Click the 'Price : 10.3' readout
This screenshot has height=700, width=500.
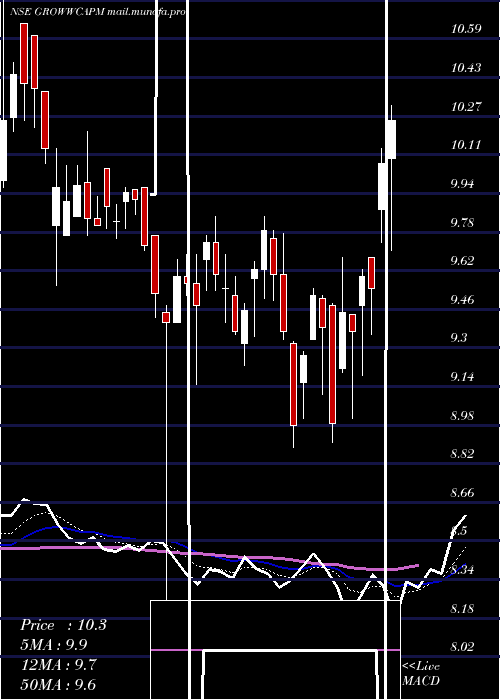63,625
